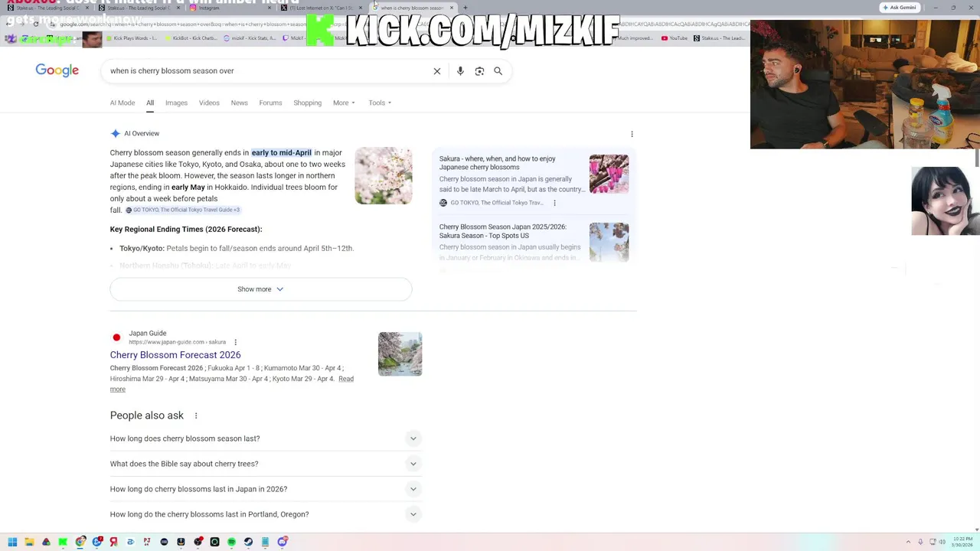980x551 pixels.
Task: Open Steam from the taskbar
Action: [248, 542]
